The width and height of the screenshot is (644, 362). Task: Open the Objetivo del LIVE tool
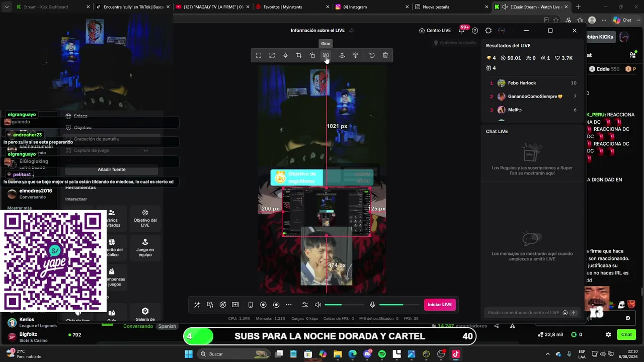pyautogui.click(x=145, y=218)
